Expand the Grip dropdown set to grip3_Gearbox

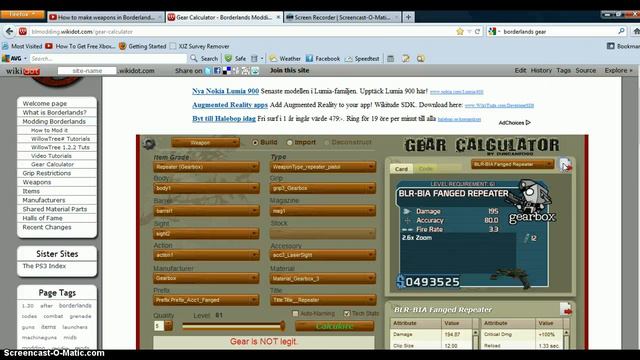(x=322, y=188)
